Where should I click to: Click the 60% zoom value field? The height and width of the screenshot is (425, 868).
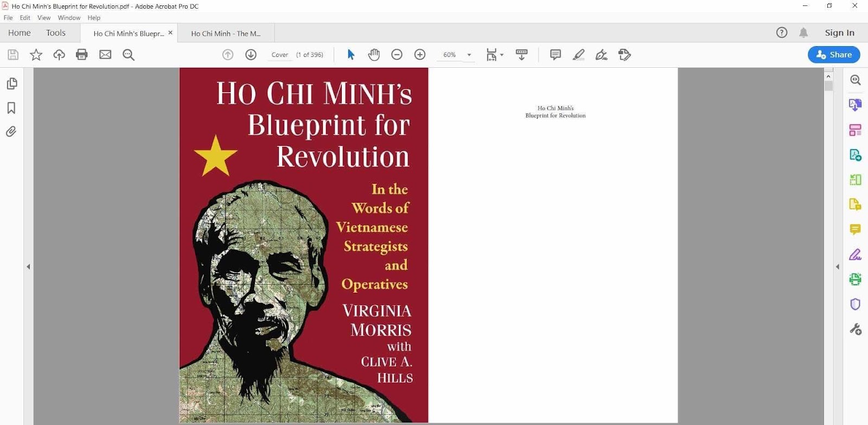(x=450, y=55)
